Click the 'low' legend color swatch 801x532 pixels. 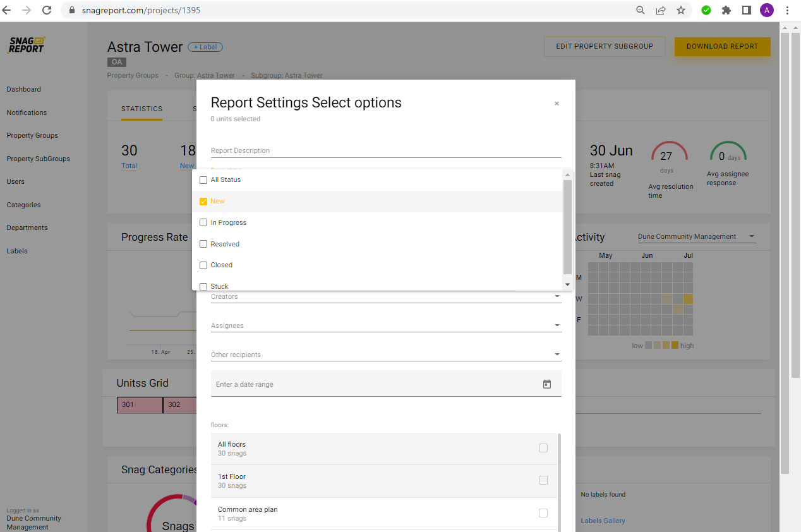[648, 346]
